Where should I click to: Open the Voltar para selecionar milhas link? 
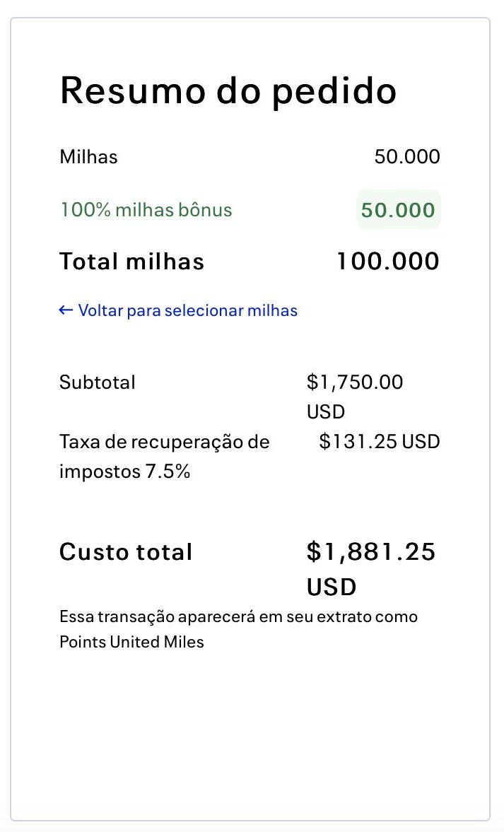187,310
